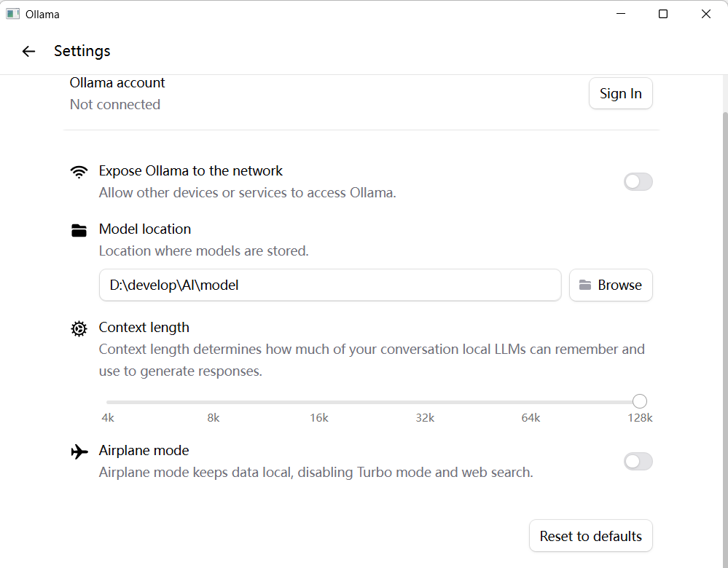Click the airplane icon beside Airplane mode
Viewport: 728px width, 568px height.
(79, 451)
